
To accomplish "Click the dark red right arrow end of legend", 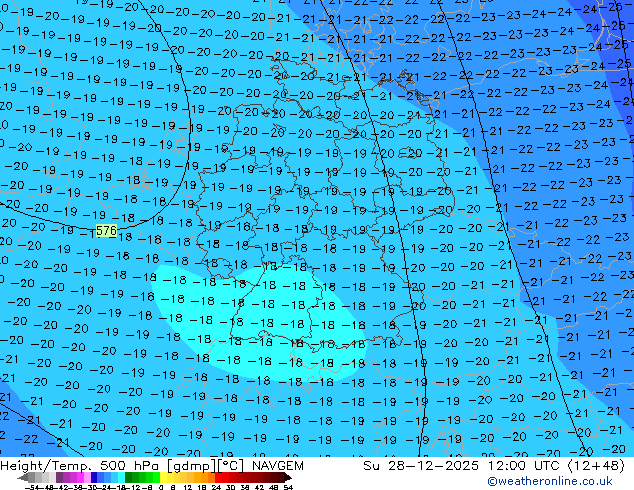I will tap(288, 477).
